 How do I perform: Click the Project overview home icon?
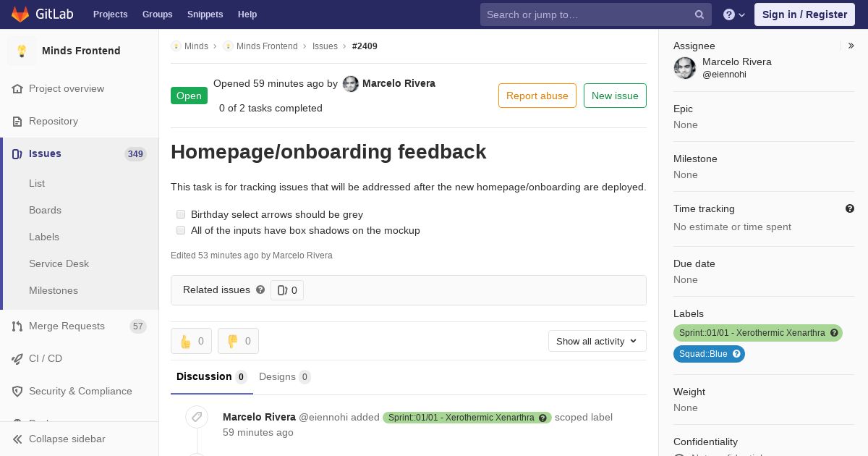[17, 88]
